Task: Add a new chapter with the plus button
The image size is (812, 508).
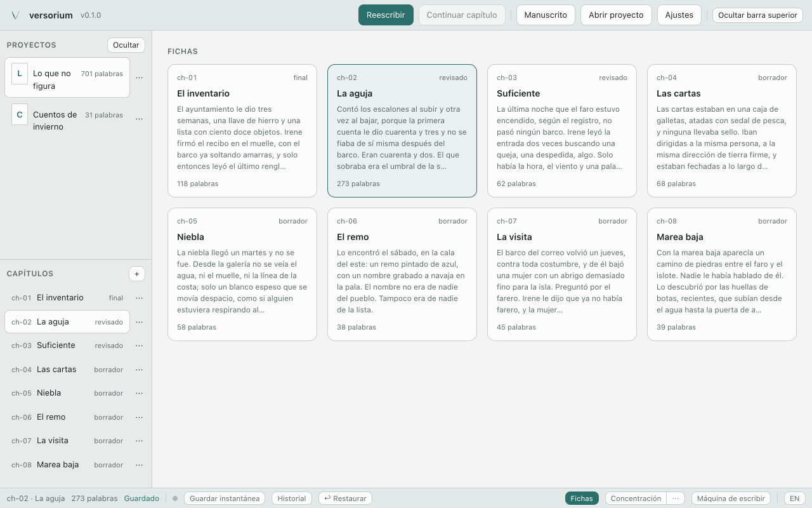Action: point(137,274)
